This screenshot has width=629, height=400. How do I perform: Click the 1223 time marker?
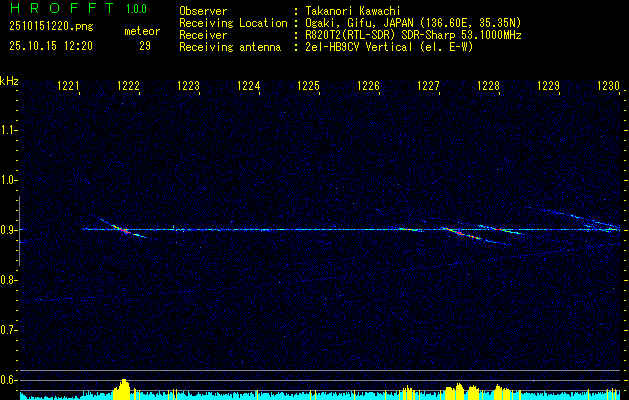point(189,85)
